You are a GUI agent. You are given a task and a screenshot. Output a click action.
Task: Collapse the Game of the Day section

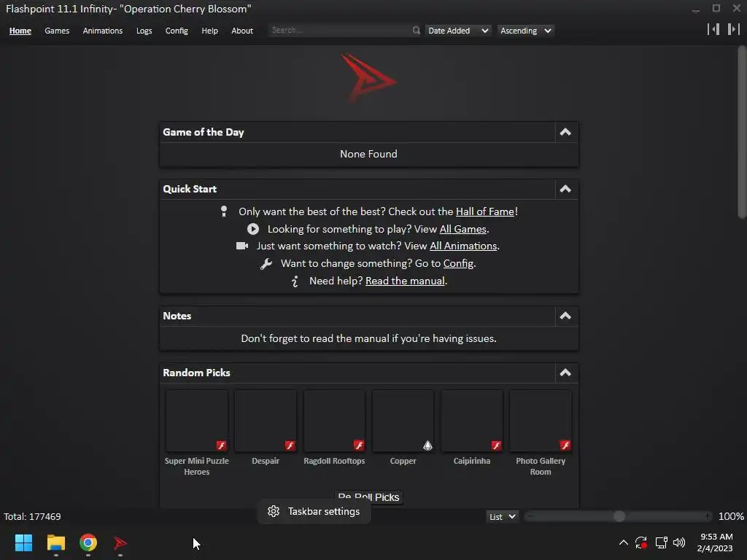(x=565, y=132)
